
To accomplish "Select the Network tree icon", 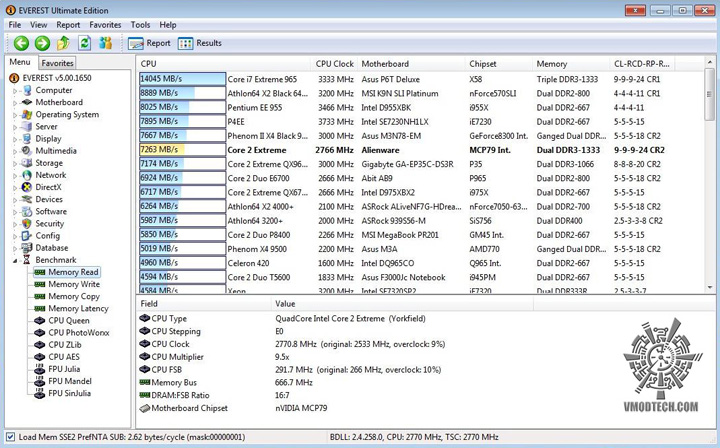I will (x=27, y=175).
